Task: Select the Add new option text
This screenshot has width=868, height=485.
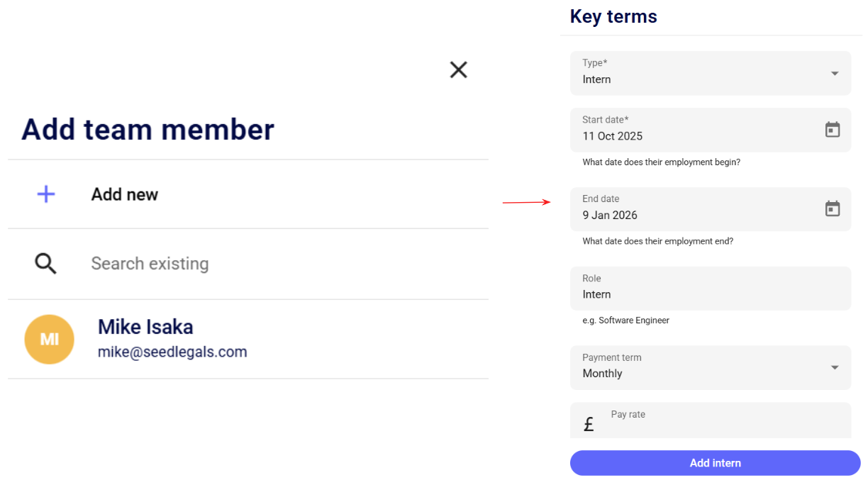Action: [125, 194]
